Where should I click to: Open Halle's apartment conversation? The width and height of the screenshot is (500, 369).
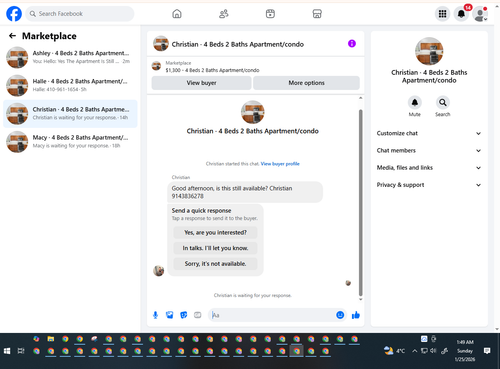[x=70, y=85]
